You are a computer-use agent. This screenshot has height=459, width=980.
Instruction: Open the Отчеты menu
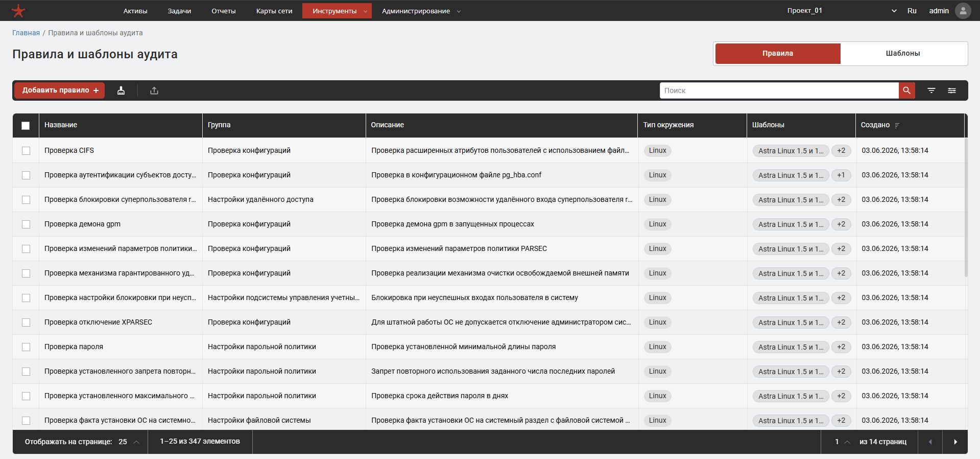tap(224, 11)
